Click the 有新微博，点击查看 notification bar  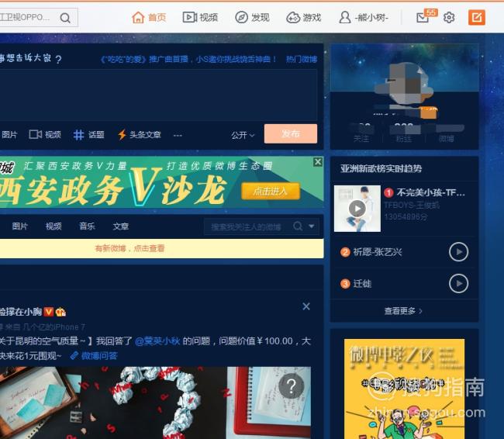click(x=161, y=248)
